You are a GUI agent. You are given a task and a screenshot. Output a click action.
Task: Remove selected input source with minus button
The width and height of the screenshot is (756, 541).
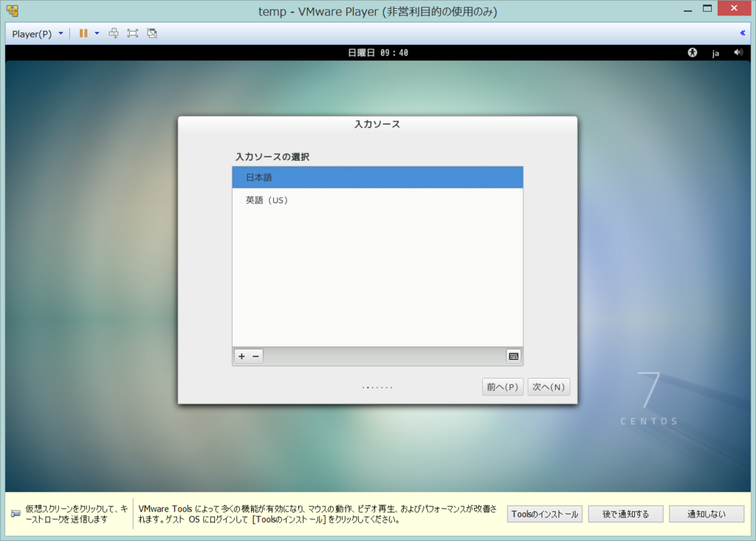[x=256, y=356]
